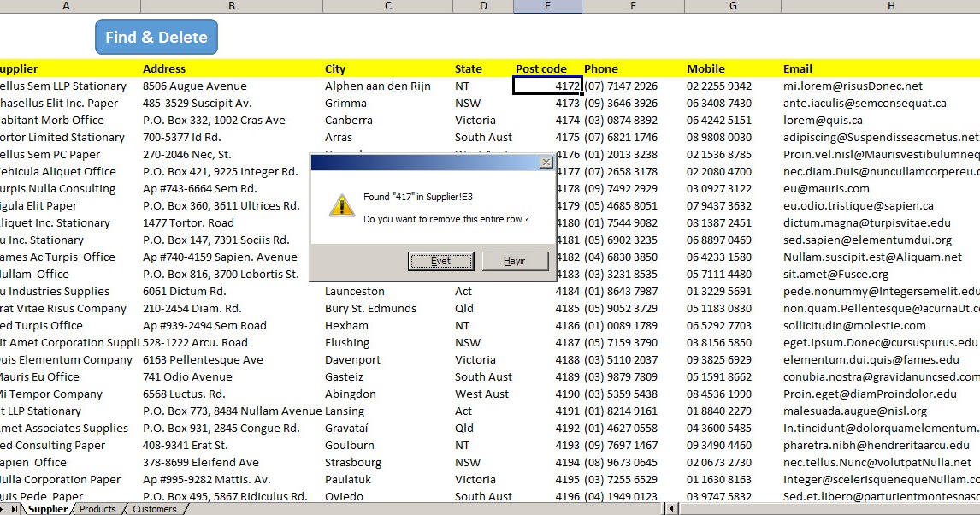This screenshot has height=515, width=980.
Task: Select the yellow State header cell
Action: click(468, 68)
